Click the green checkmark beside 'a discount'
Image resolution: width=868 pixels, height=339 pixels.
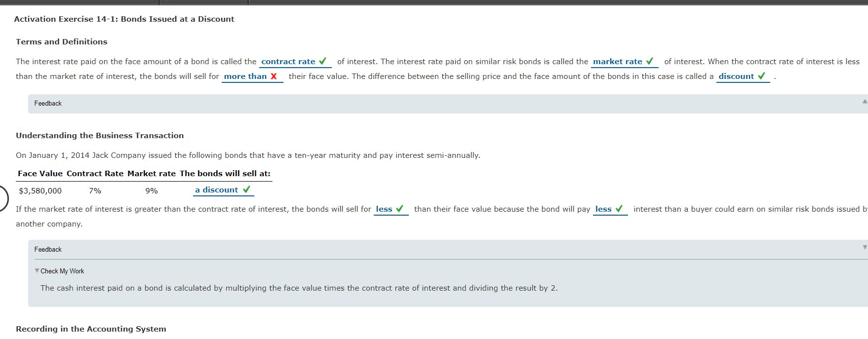[246, 189]
